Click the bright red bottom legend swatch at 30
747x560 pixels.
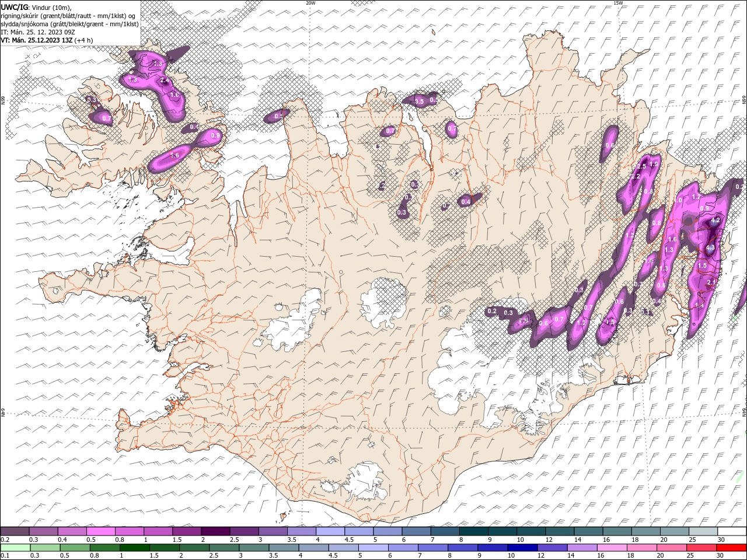coord(731,548)
